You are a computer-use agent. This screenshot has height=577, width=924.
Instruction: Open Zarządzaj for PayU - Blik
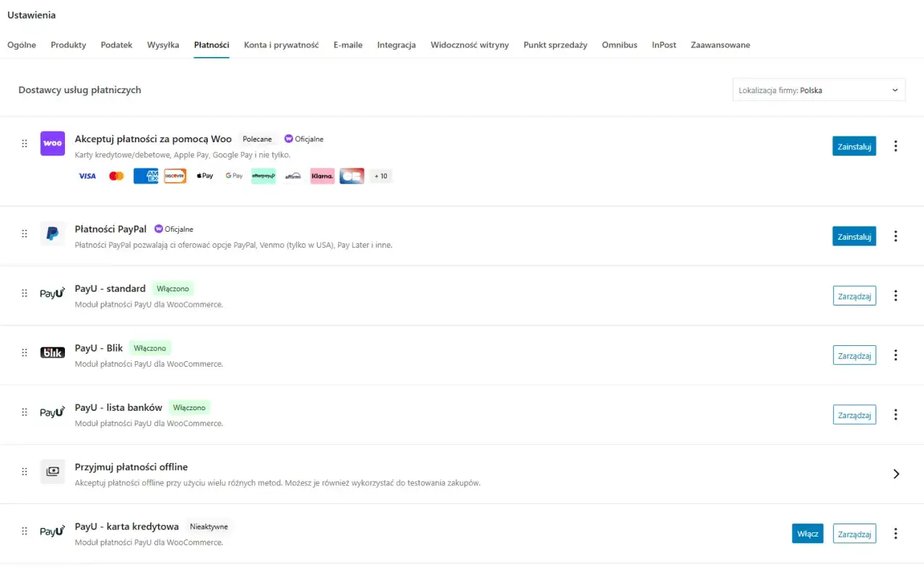point(854,355)
